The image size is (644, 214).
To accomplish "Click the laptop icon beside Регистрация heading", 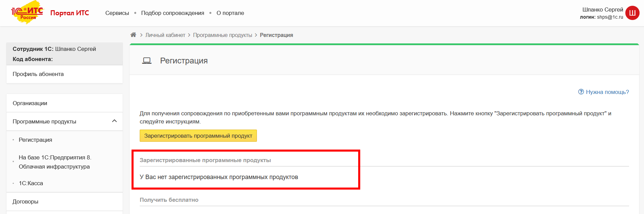I will [147, 61].
